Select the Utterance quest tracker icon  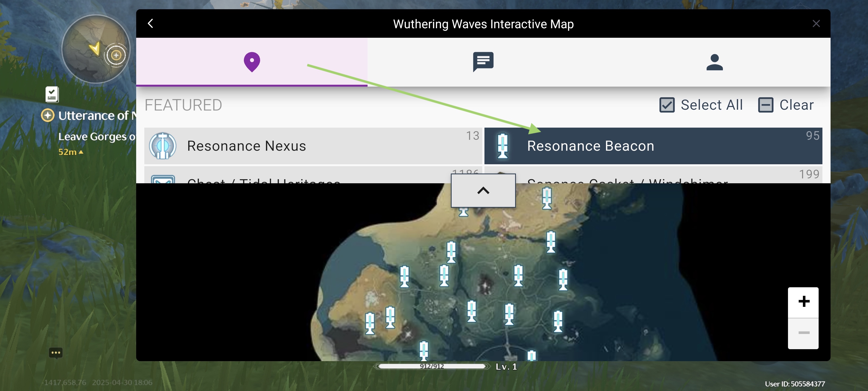(x=47, y=116)
